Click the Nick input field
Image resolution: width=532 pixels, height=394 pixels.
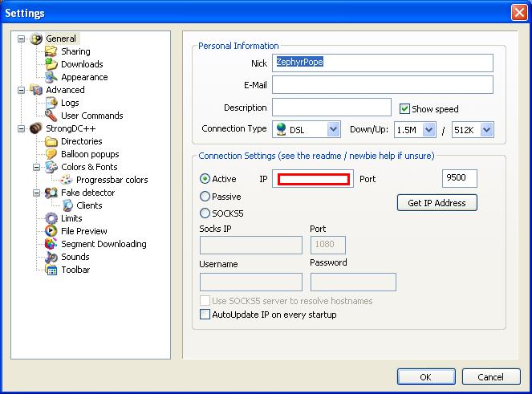(x=383, y=63)
